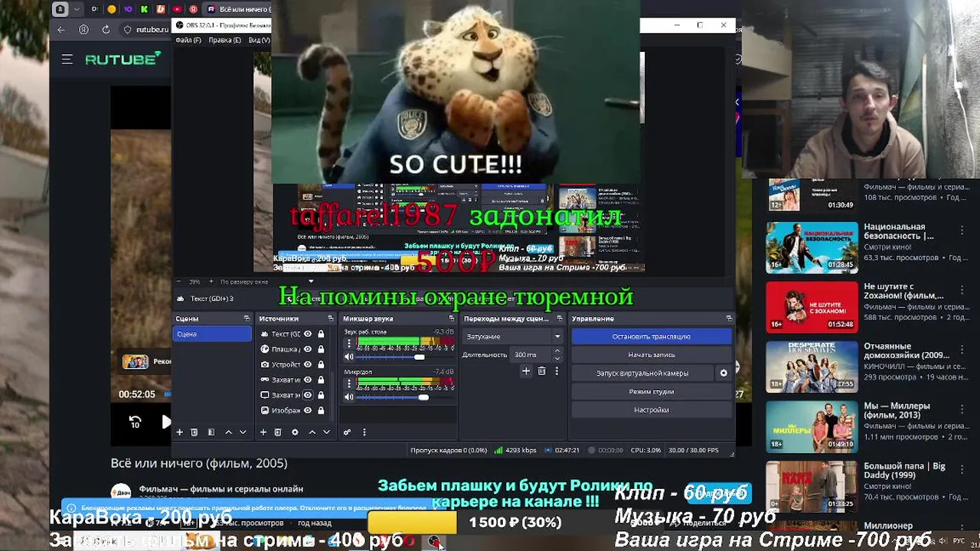Remove selected source with trash icon
Image resolution: width=980 pixels, height=551 pixels.
point(278,432)
